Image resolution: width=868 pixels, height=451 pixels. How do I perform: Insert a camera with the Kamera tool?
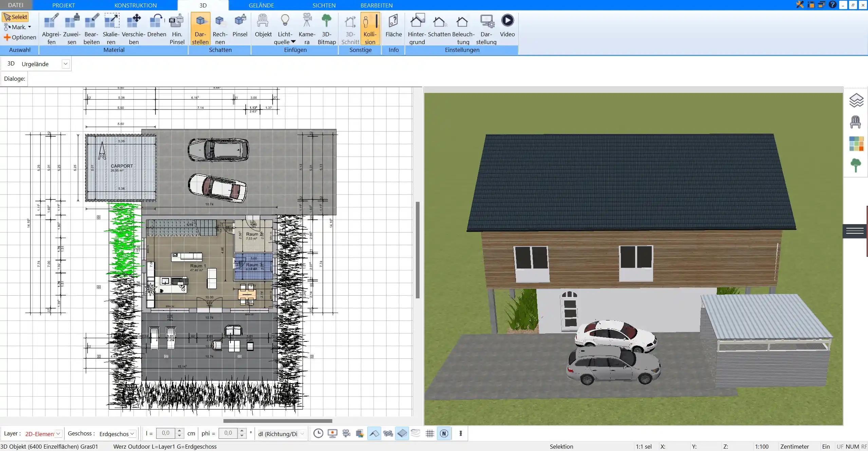[x=307, y=29]
